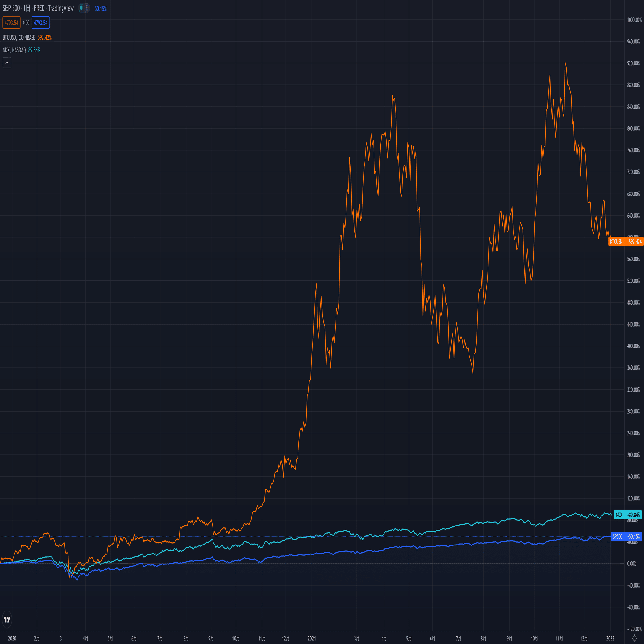Image resolution: width=644 pixels, height=644 pixels.
Task: Click the S&P 500 symbol title
Action: tap(11, 8)
